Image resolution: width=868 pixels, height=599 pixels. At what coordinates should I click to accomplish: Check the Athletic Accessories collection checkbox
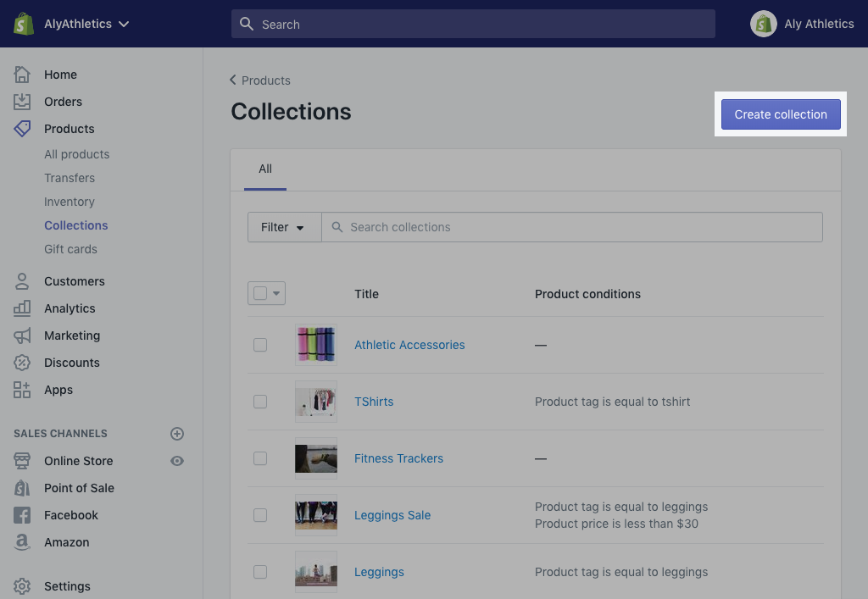(x=260, y=345)
